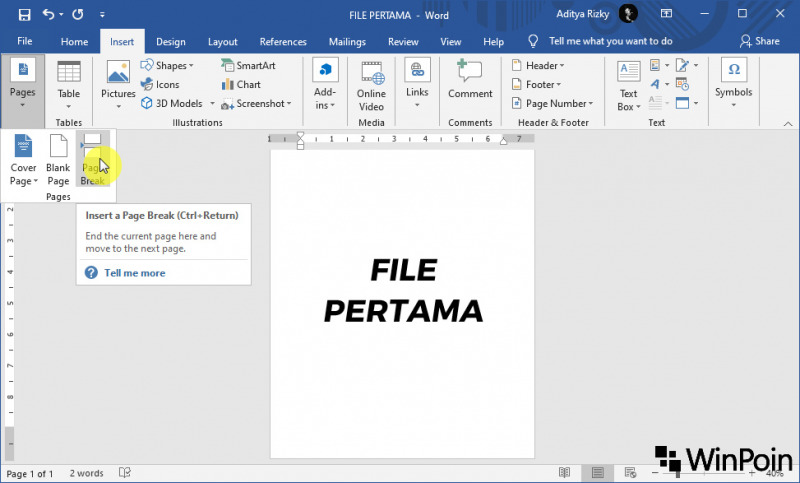Click the Aditya Rizky account name
Screen dimensions: 800x483
[582, 14]
